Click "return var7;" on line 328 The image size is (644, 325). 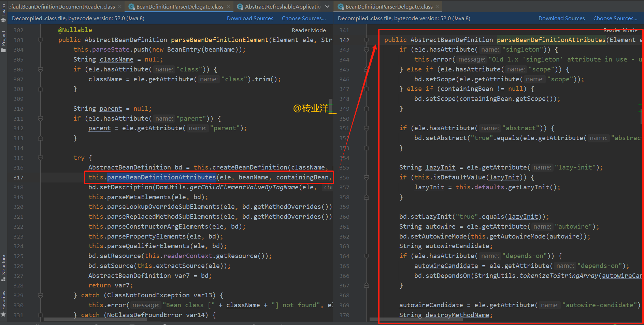111,285
